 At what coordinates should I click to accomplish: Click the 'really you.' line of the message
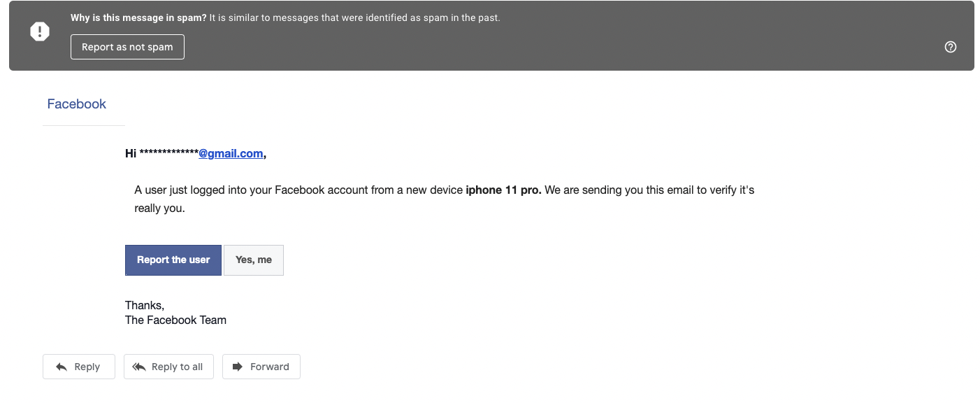tap(159, 208)
